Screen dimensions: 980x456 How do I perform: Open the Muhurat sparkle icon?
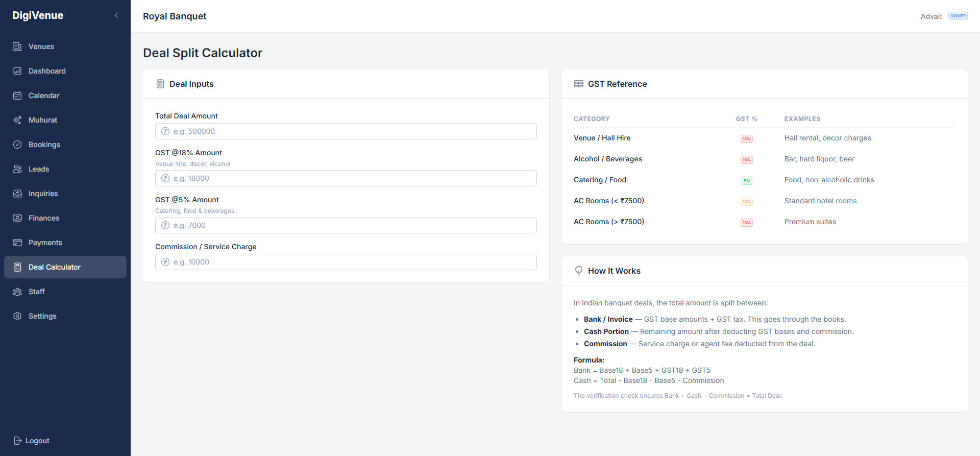pyautogui.click(x=17, y=120)
